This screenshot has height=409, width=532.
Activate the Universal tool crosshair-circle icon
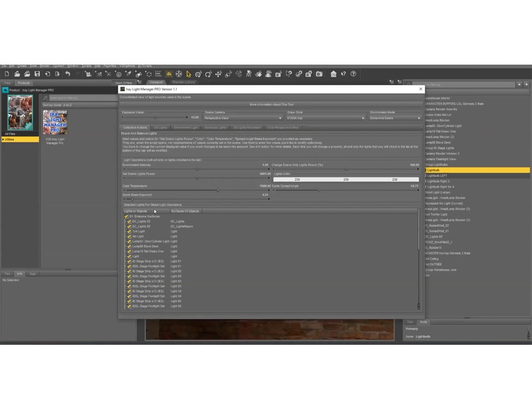[179, 74]
